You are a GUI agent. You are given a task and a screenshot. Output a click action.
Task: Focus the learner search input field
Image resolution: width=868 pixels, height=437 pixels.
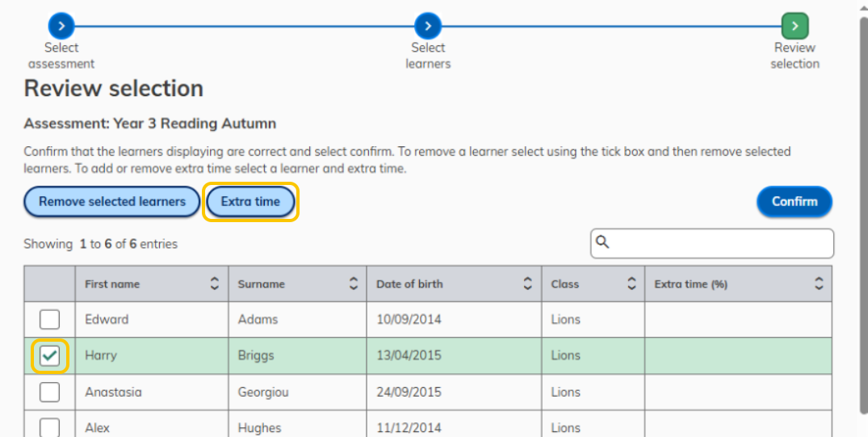(712, 243)
